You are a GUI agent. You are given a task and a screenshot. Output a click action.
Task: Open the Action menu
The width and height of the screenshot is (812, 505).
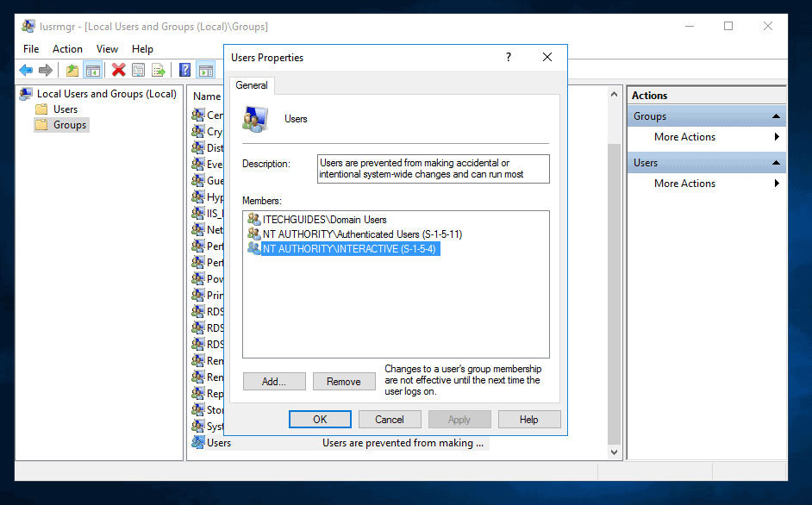tap(67, 49)
